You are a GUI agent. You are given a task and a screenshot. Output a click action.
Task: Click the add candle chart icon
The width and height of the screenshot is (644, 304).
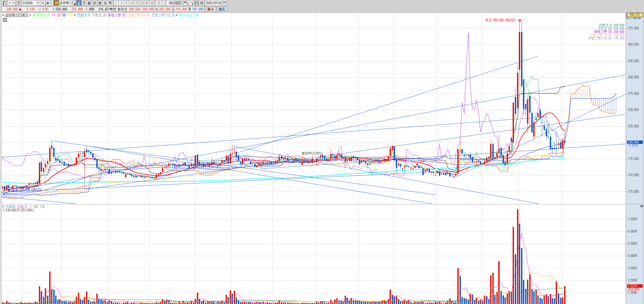pos(186,3)
